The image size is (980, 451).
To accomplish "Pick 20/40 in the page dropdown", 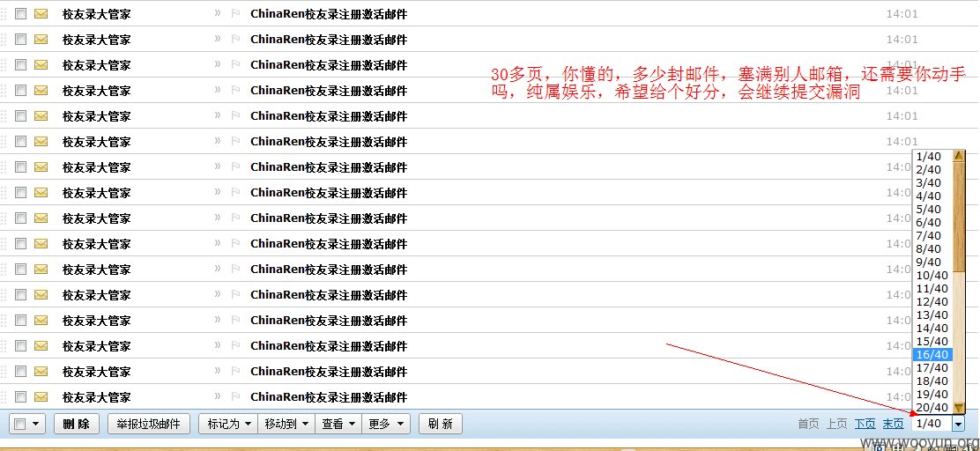I will click(x=932, y=407).
